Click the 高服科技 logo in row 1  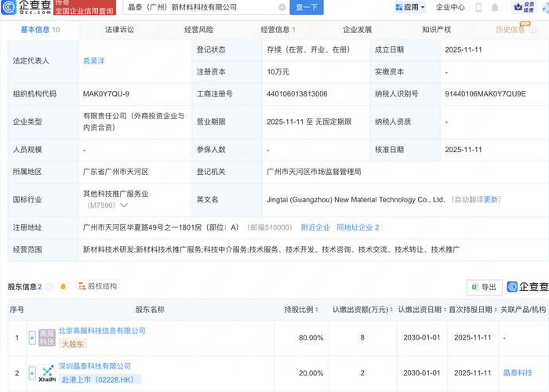(x=47, y=338)
